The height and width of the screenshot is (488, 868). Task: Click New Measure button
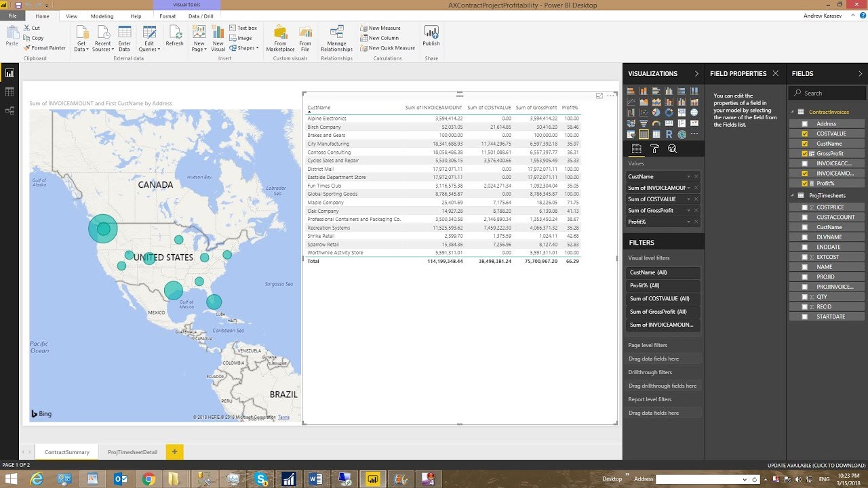coord(380,28)
